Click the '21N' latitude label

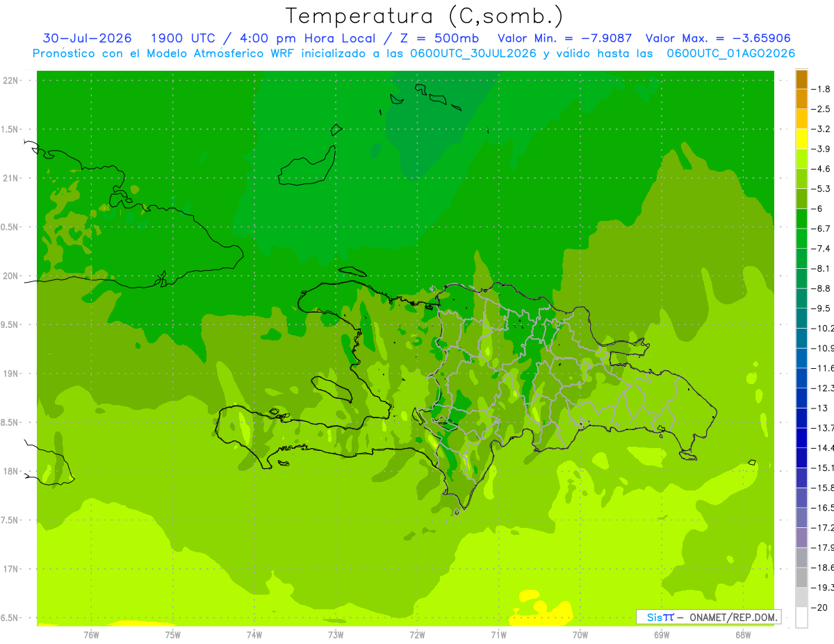pyautogui.click(x=10, y=179)
